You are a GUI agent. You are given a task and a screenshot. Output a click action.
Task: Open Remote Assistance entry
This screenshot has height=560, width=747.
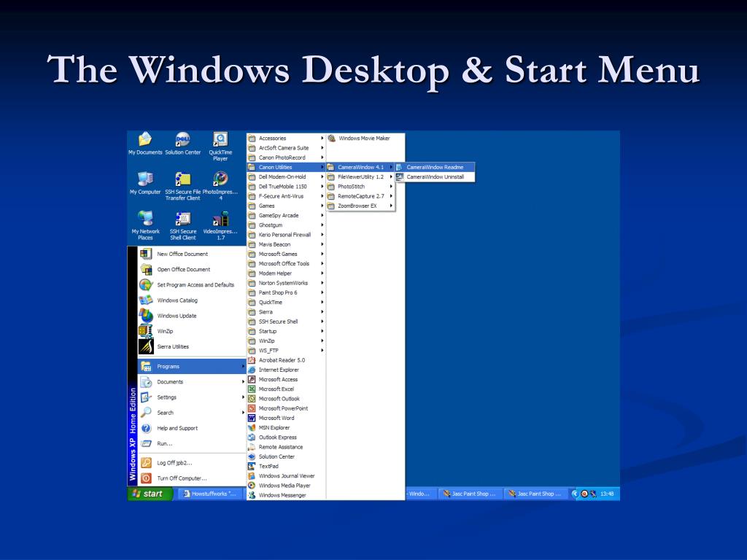coord(286,447)
